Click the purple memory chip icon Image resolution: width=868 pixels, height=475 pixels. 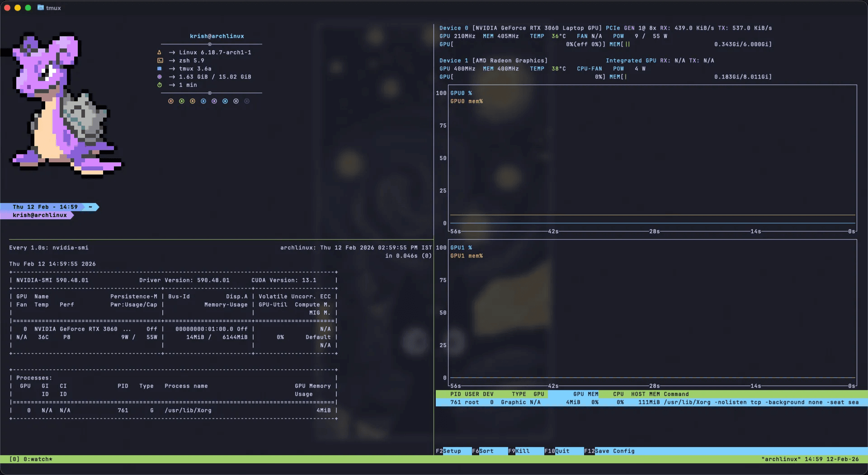coord(159,77)
